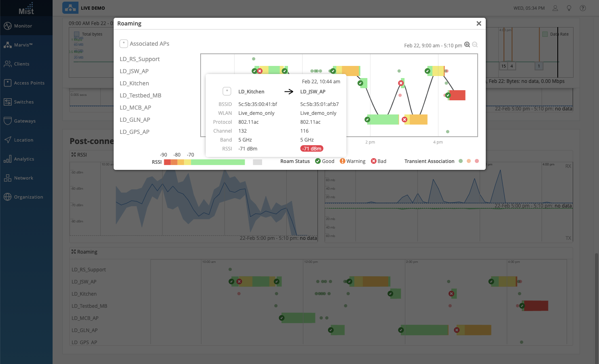Image resolution: width=599 pixels, height=364 pixels.
Task: Expand the RSSI chart
Action: click(74, 154)
